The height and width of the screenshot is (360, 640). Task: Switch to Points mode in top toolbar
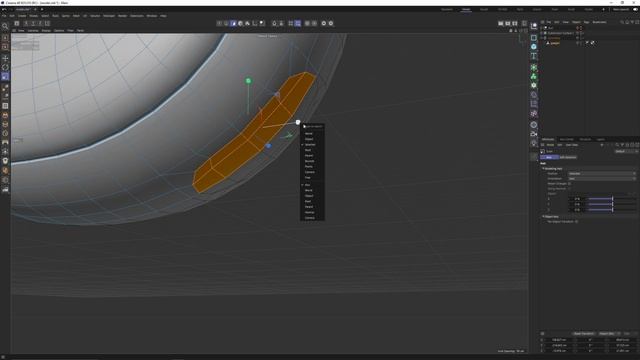pyautogui.click(x=219, y=23)
